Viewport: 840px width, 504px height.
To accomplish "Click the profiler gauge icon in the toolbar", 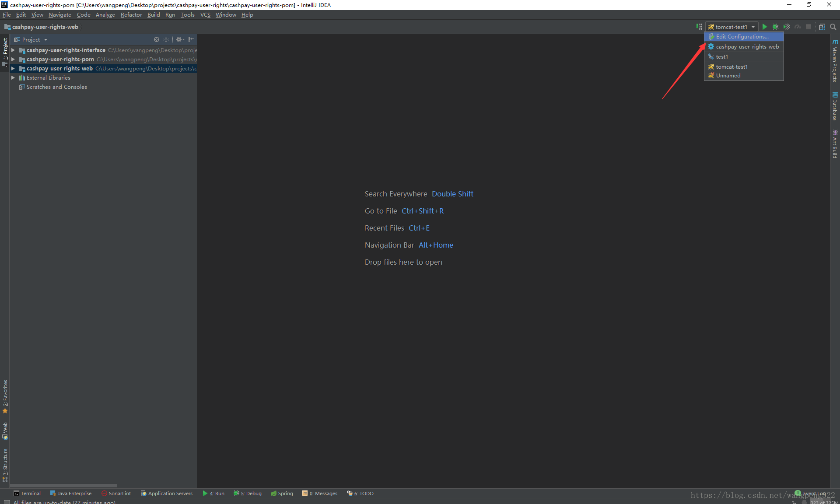I will (x=798, y=27).
